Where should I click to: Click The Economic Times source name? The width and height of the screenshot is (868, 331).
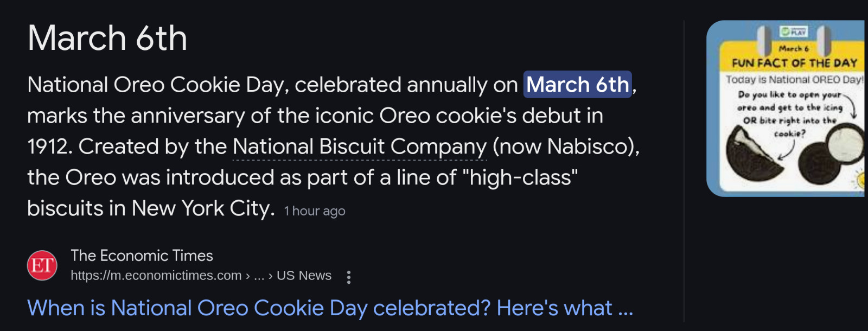click(142, 256)
